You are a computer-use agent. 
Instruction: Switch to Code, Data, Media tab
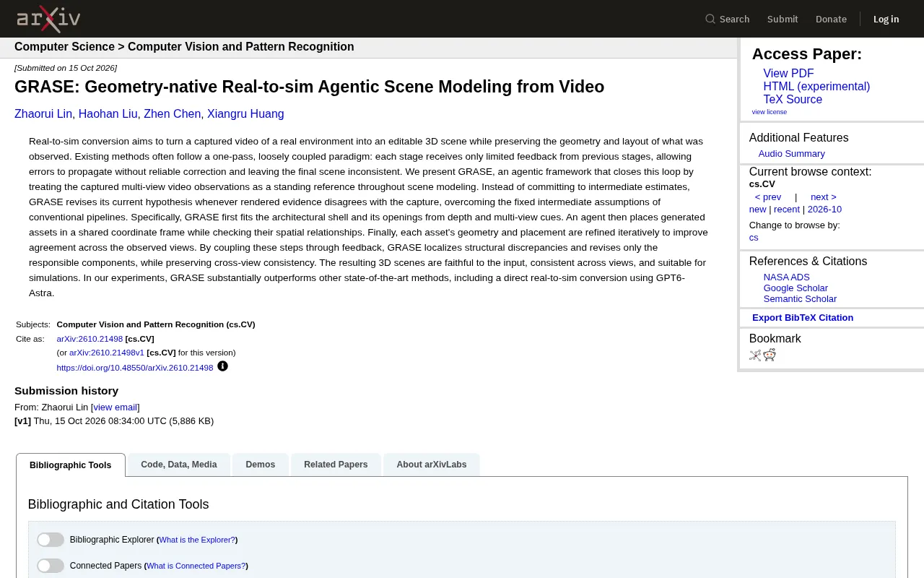coord(179,465)
